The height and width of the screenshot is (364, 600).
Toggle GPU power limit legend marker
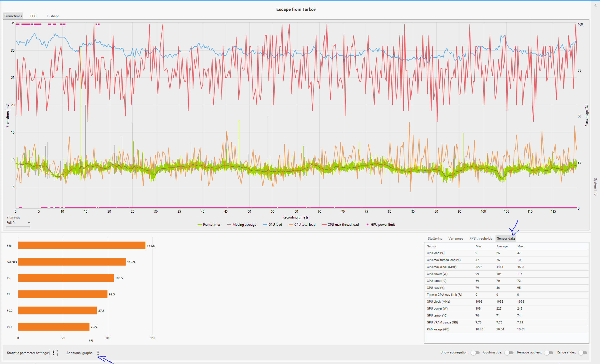[380, 225]
